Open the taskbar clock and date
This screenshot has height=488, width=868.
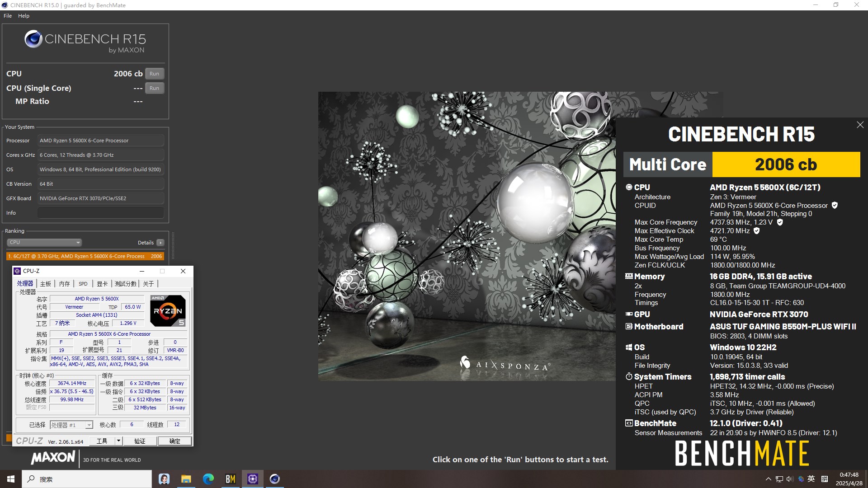pos(849,479)
